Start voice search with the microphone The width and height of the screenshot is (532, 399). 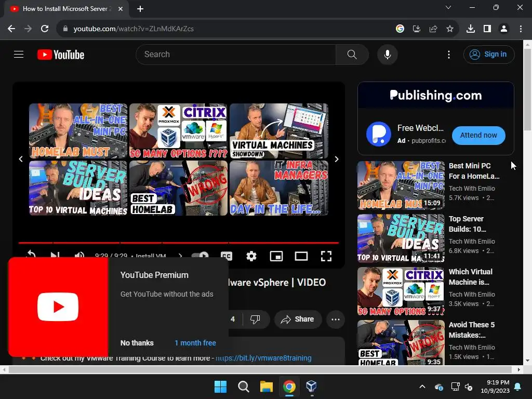387,54
